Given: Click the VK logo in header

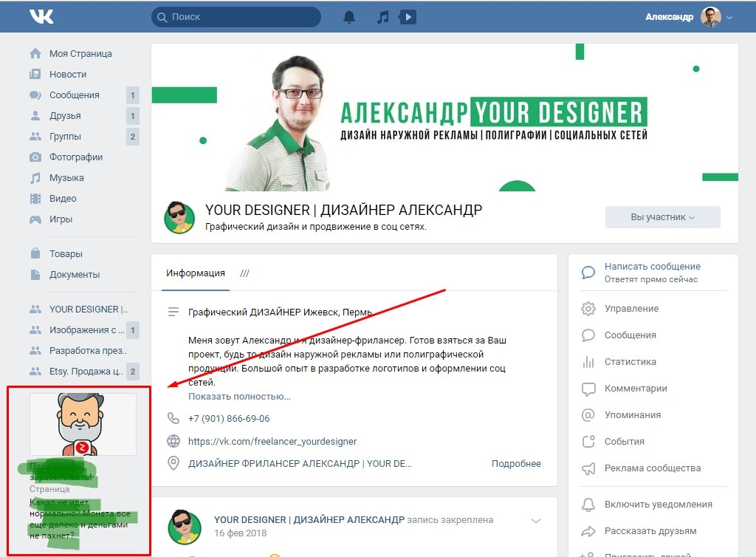Looking at the screenshot, I should pyautogui.click(x=41, y=16).
